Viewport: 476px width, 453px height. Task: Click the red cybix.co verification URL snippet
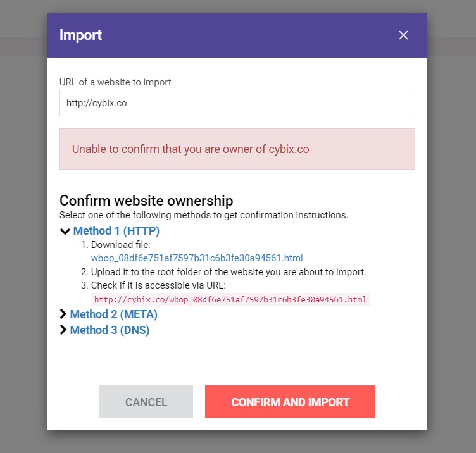230,299
